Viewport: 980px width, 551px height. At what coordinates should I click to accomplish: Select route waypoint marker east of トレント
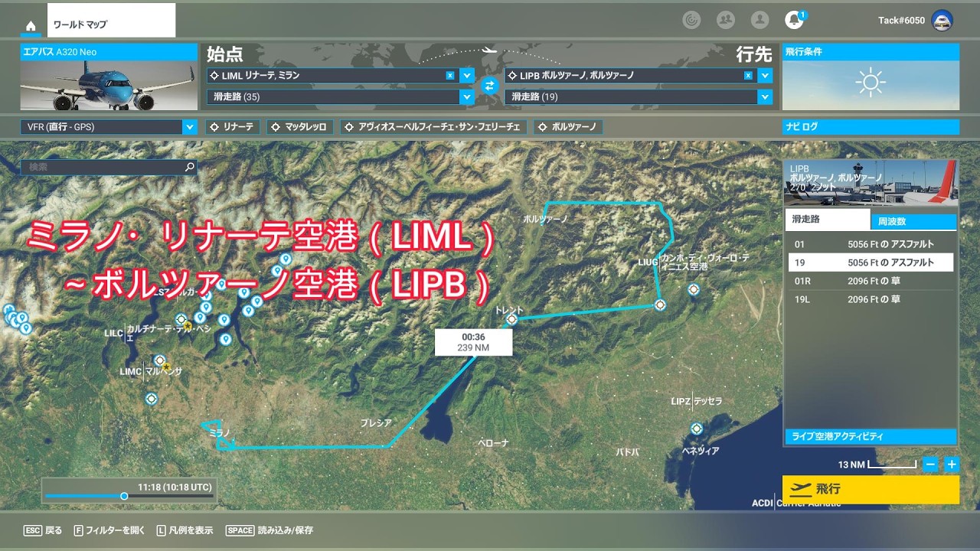pos(660,305)
